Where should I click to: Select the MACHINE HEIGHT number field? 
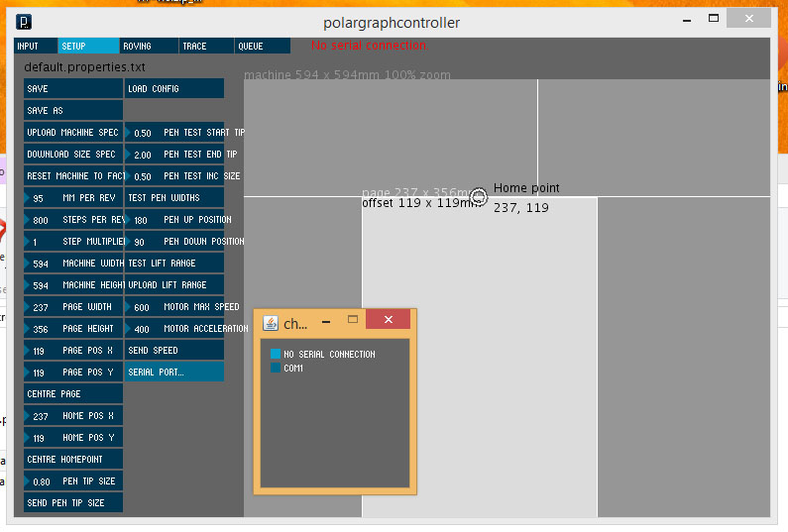73,285
